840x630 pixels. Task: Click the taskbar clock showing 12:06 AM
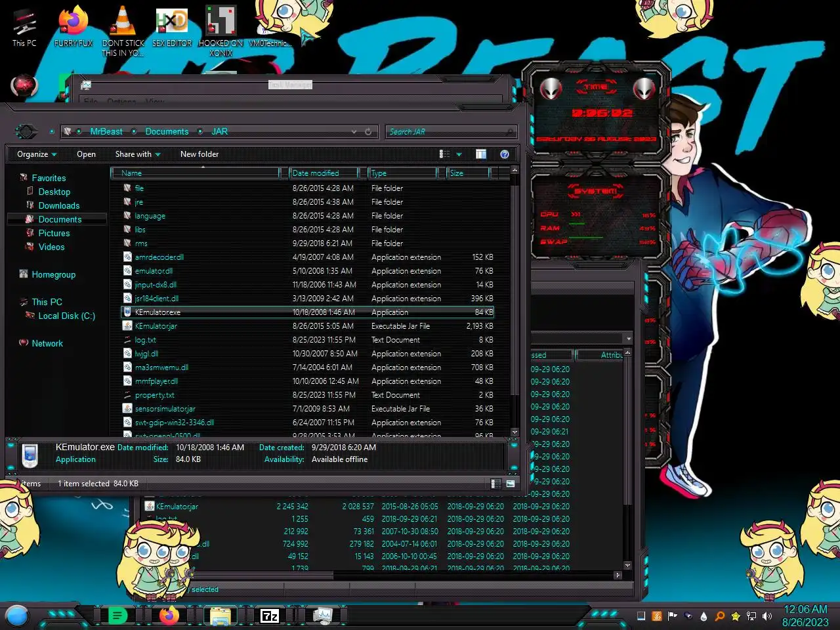tap(805, 616)
